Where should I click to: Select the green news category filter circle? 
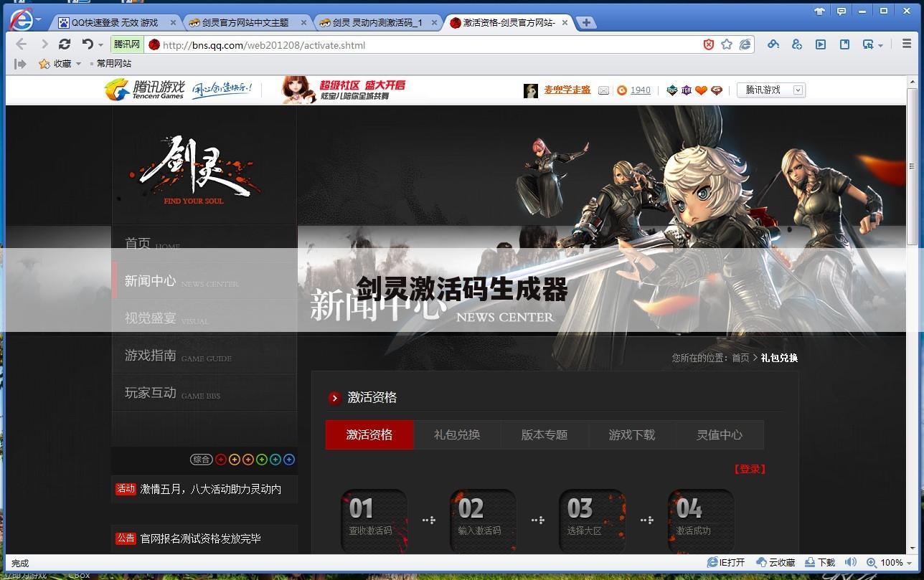point(262,460)
